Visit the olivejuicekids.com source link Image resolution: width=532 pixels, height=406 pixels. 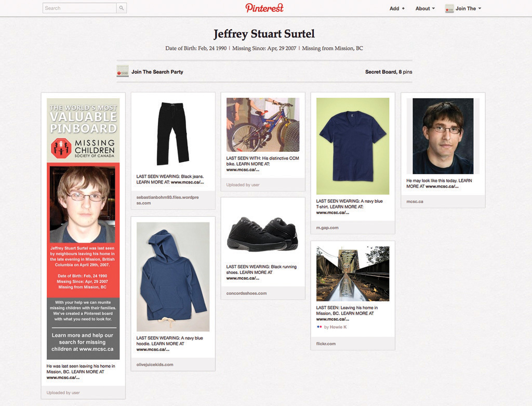click(155, 364)
